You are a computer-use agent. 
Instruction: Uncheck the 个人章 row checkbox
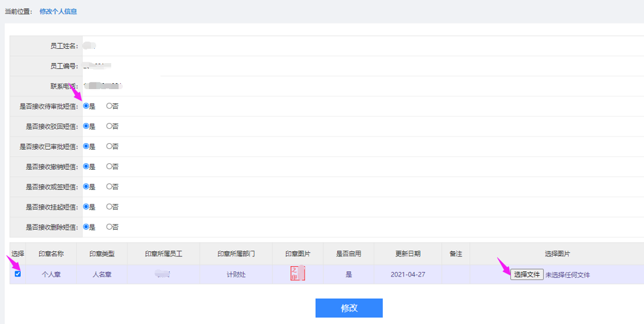click(x=18, y=274)
